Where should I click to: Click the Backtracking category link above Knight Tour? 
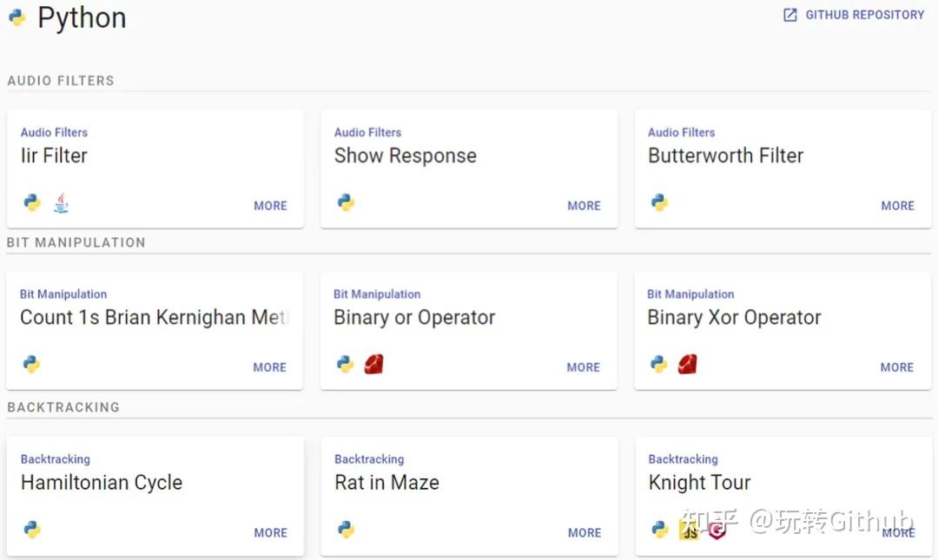[683, 459]
